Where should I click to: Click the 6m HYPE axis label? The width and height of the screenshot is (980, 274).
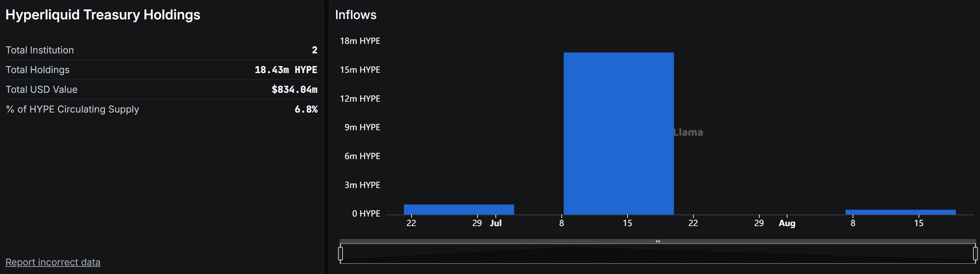(362, 156)
